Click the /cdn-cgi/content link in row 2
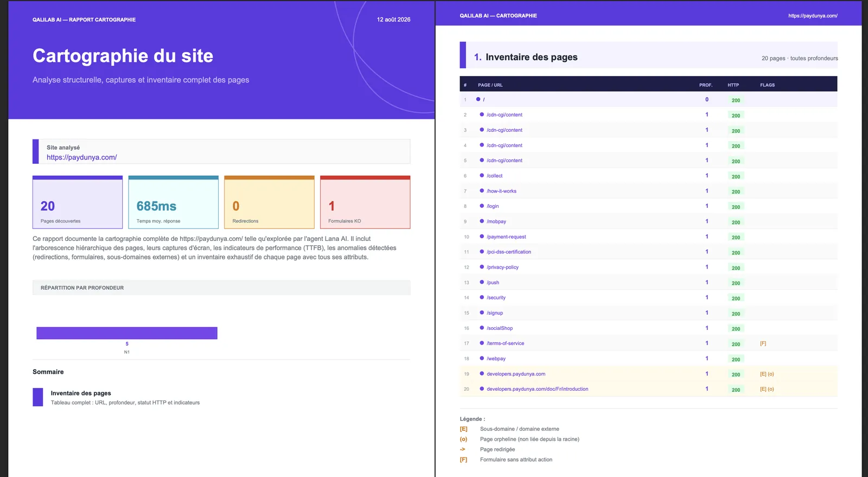Viewport: 868px width, 477px height. tap(505, 115)
